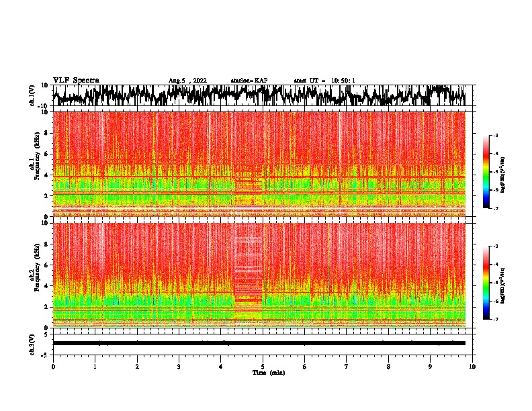Click the ch.1 frequency axis tick "2"
The image size is (532, 411).
click(x=46, y=195)
